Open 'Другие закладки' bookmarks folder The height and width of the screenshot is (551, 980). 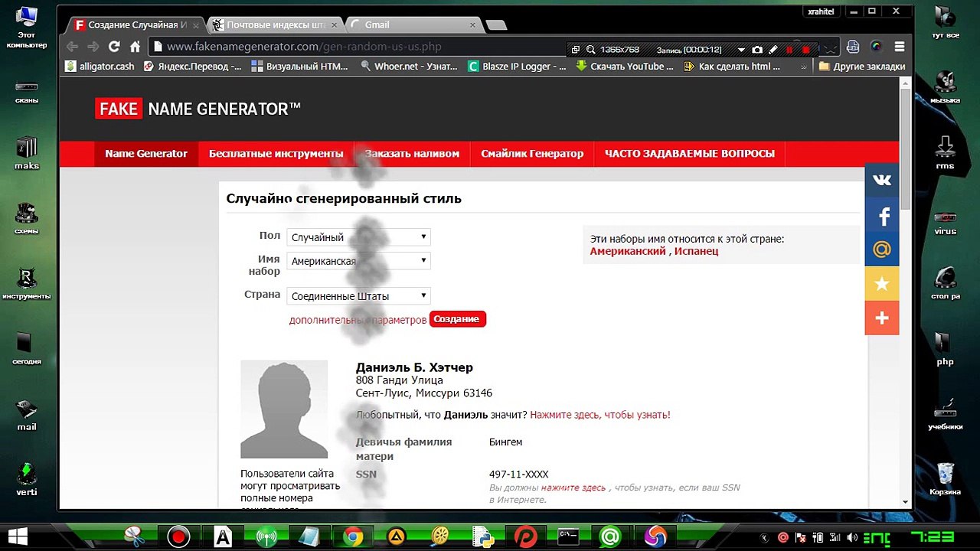pyautogui.click(x=862, y=67)
